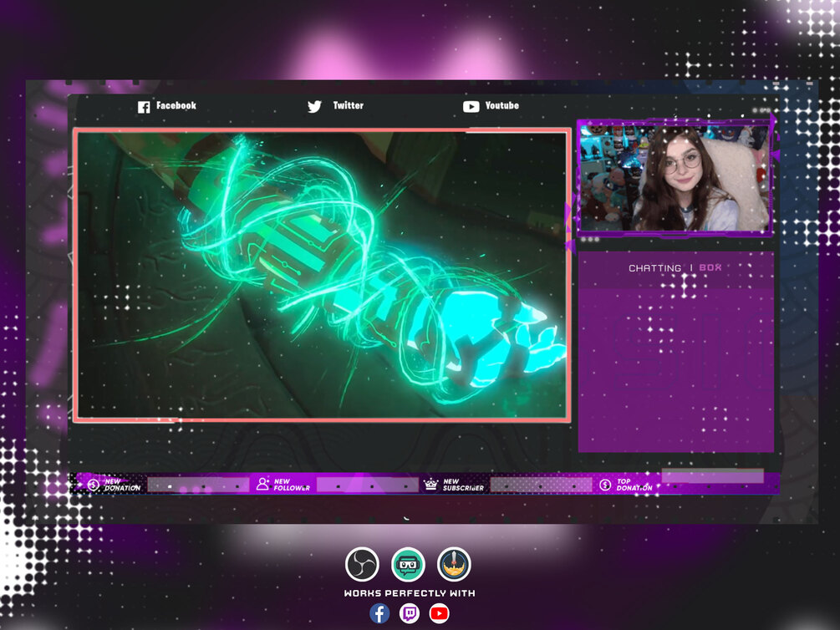Viewport: 840px width, 630px height.
Task: Click the Twitter bird icon
Action: [x=314, y=107]
